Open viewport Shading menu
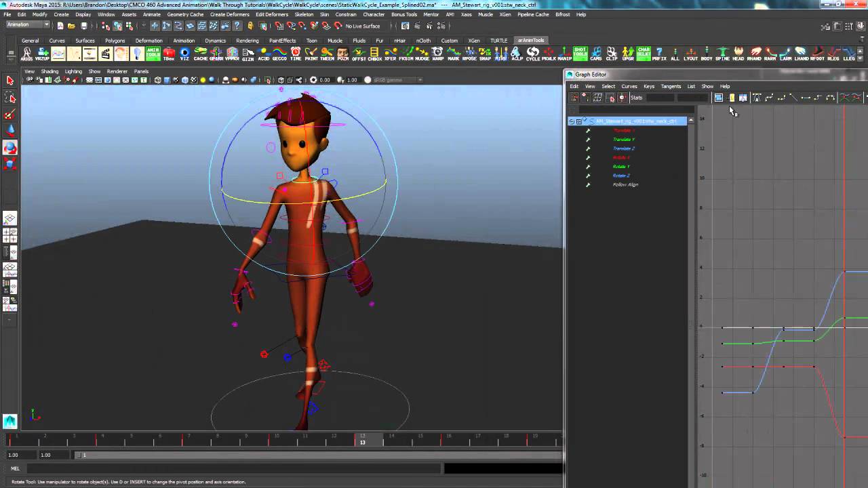This screenshot has height=488, width=868. coord(50,71)
